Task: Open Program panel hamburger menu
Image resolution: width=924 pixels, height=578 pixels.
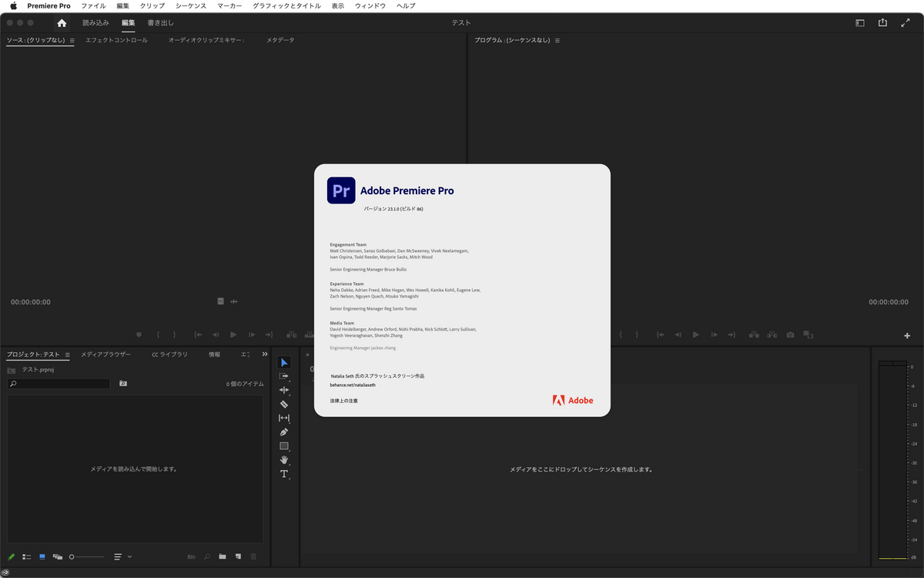Action: 557,40
